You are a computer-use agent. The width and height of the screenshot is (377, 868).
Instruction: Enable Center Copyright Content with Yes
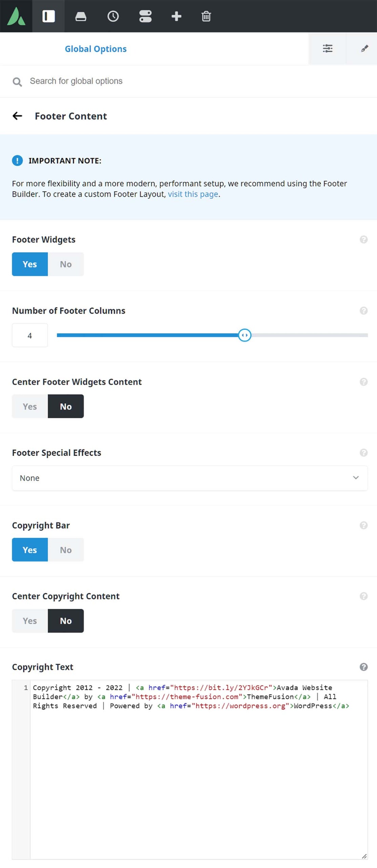(30, 620)
